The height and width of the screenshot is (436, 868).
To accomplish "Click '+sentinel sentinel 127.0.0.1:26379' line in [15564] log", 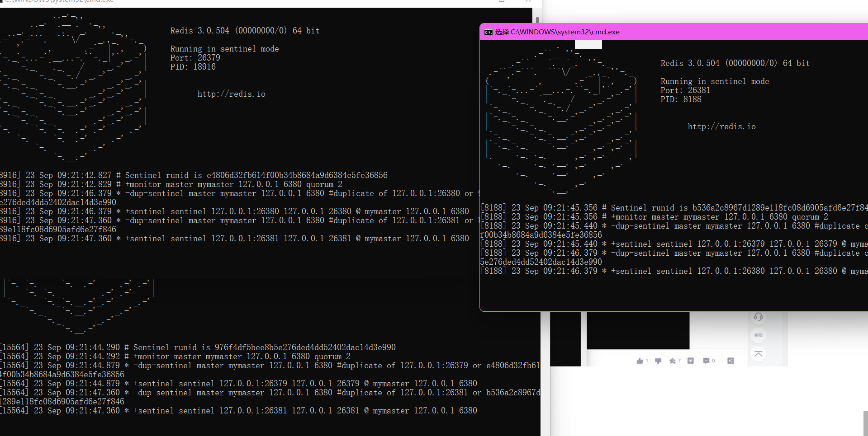I will tap(238, 384).
